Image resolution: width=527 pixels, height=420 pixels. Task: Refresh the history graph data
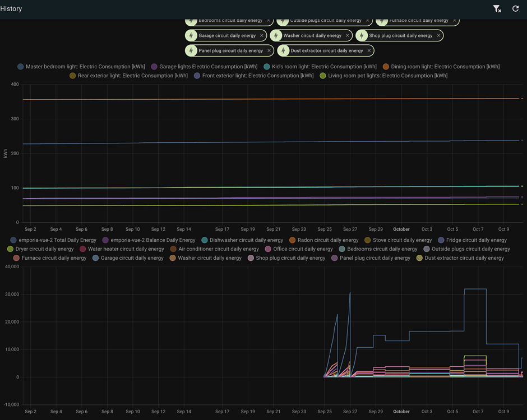[515, 8]
